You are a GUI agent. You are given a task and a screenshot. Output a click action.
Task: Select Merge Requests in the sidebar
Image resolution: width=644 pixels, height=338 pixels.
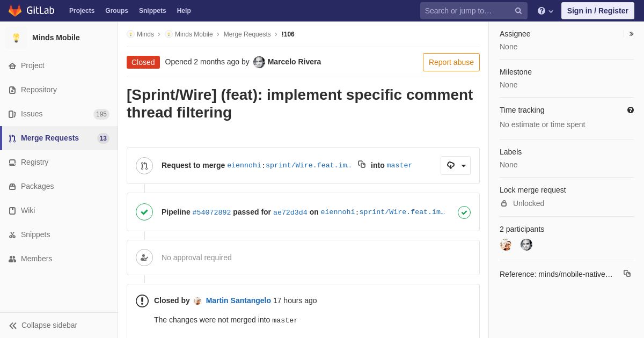pyautogui.click(x=50, y=138)
